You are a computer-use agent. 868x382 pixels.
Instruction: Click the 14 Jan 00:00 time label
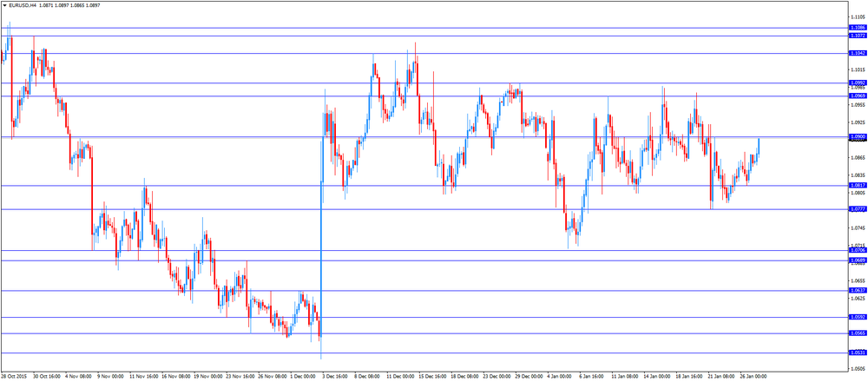click(658, 376)
